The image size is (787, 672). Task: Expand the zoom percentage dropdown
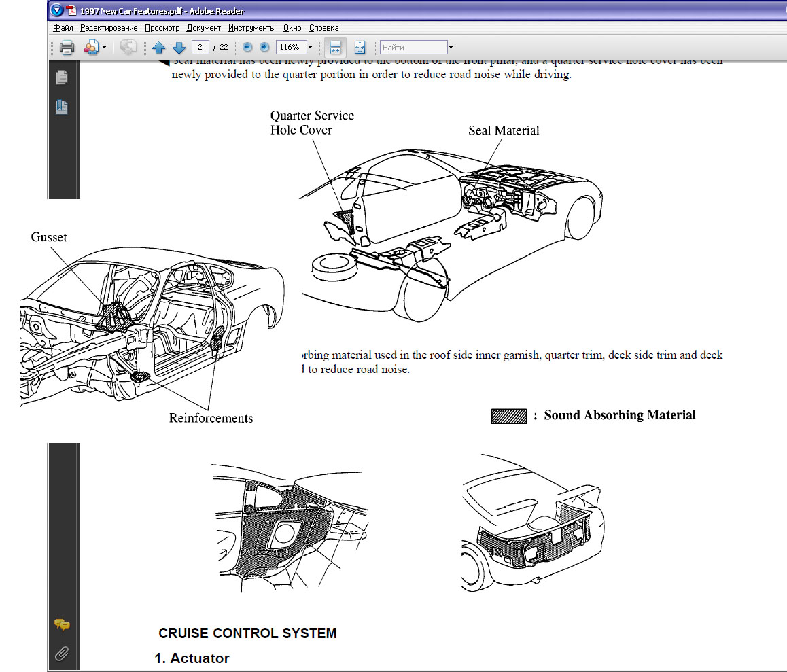tap(310, 48)
